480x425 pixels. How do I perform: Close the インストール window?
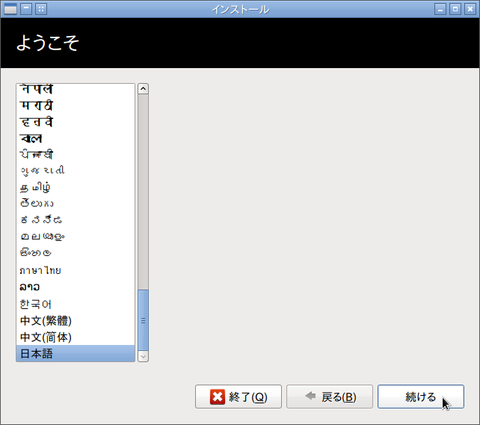tap(470, 9)
